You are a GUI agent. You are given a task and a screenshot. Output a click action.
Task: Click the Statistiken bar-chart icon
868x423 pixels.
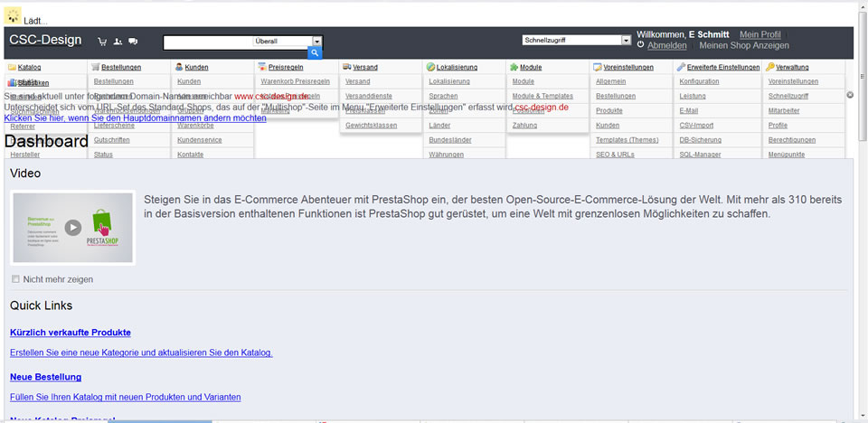(12, 83)
